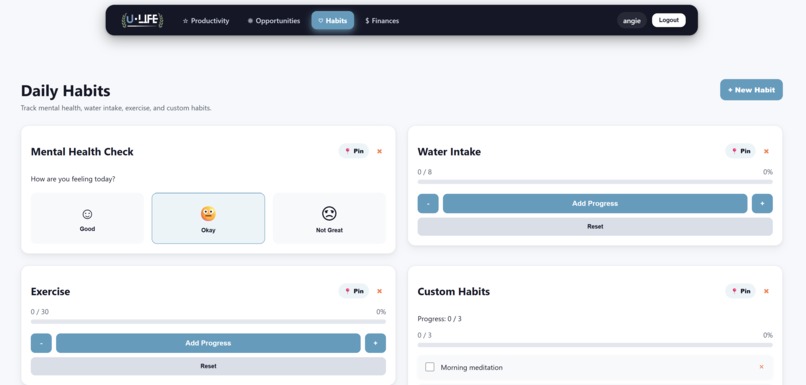Click the Custom Habits progress bar
Image resolution: width=806 pixels, height=385 pixels.
pyautogui.click(x=595, y=345)
